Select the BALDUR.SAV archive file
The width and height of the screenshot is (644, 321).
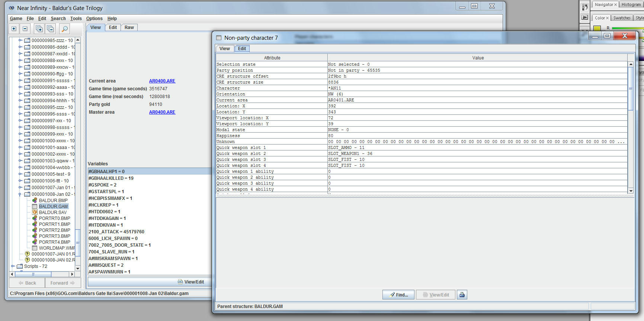(x=53, y=212)
